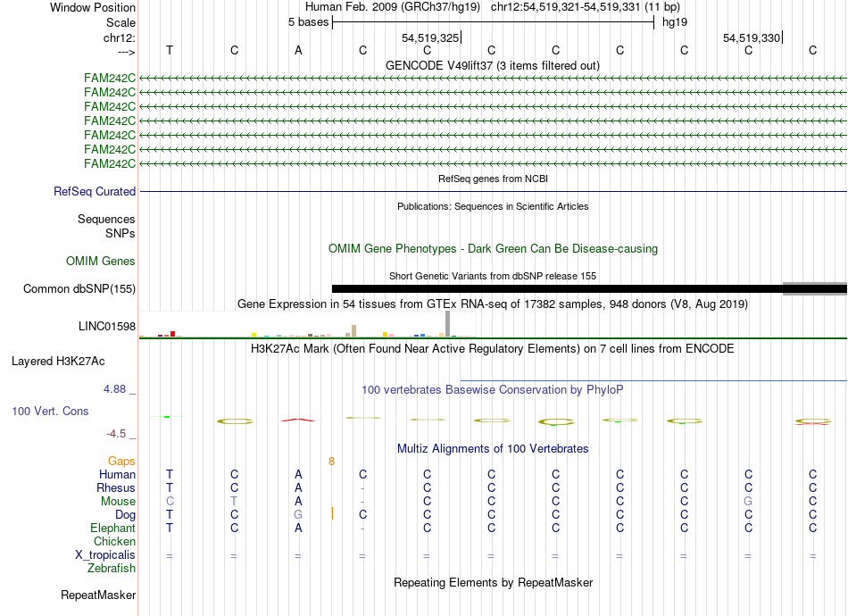Click the gray T base in the Mouse row

tap(234, 502)
